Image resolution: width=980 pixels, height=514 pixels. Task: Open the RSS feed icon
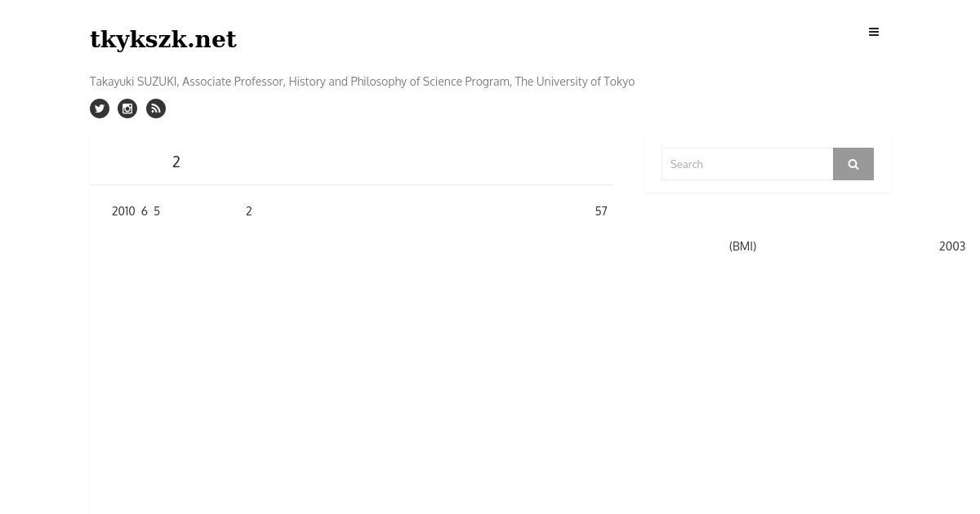156,109
